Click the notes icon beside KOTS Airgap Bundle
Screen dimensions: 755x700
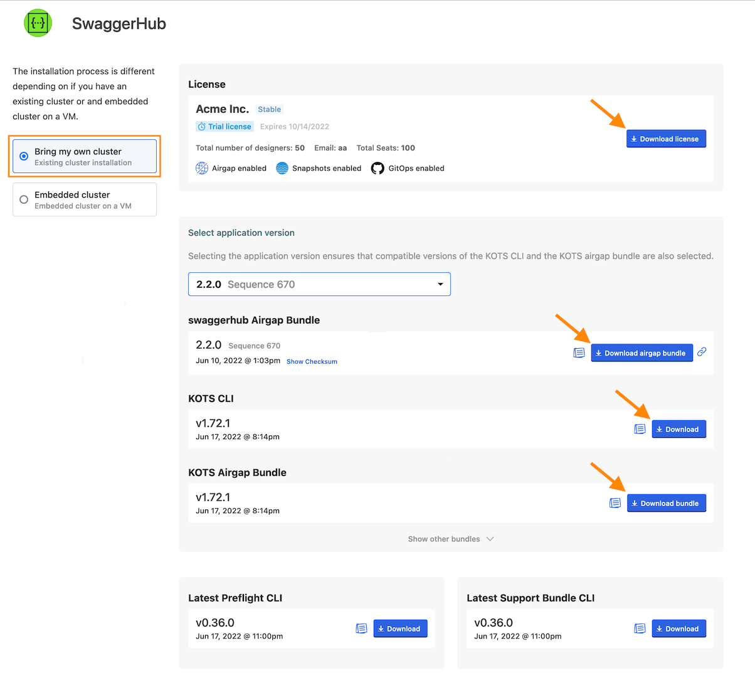615,503
